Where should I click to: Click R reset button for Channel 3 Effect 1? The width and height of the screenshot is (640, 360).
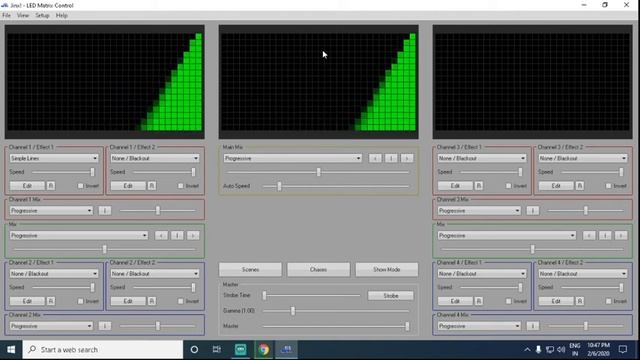pos(479,186)
